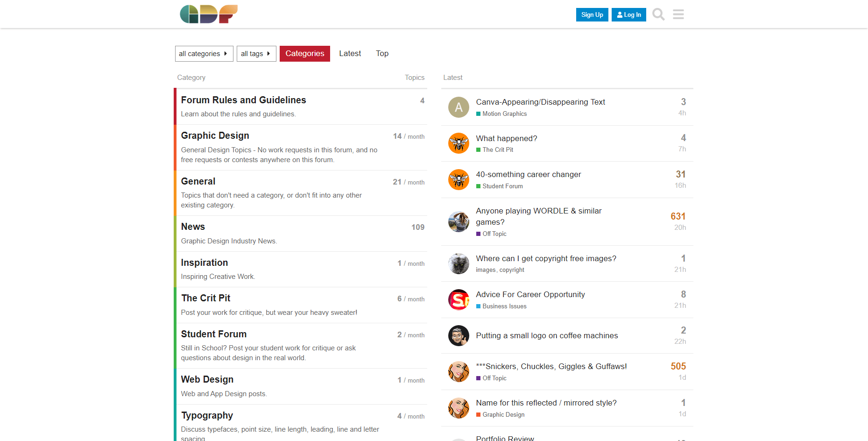868x441 pixels.
Task: Click the bee avatar on "What happened?" topic
Action: [459, 143]
